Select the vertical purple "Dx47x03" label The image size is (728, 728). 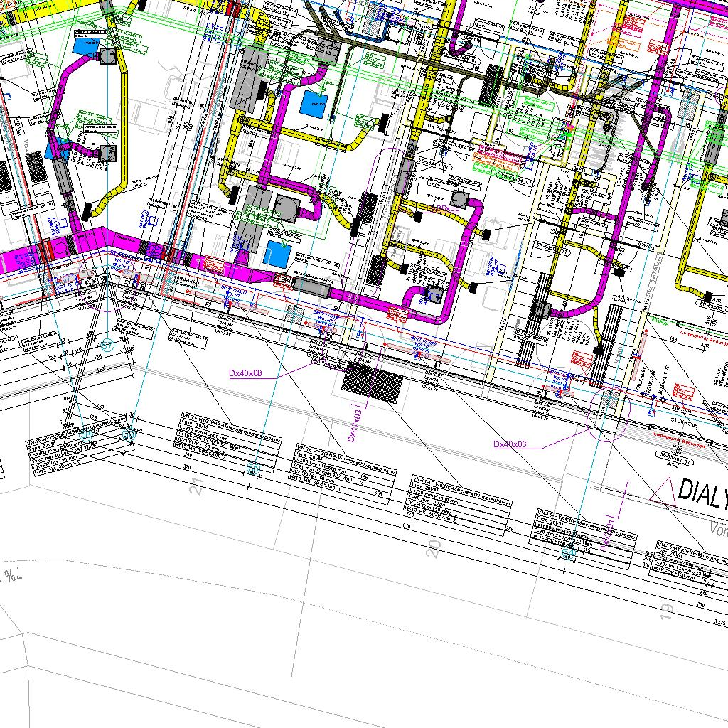(x=354, y=426)
